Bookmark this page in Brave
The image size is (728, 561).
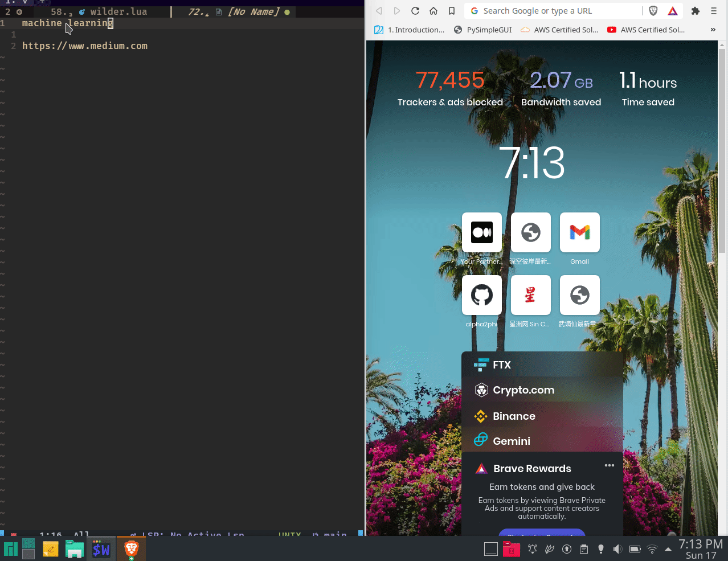[x=452, y=11]
